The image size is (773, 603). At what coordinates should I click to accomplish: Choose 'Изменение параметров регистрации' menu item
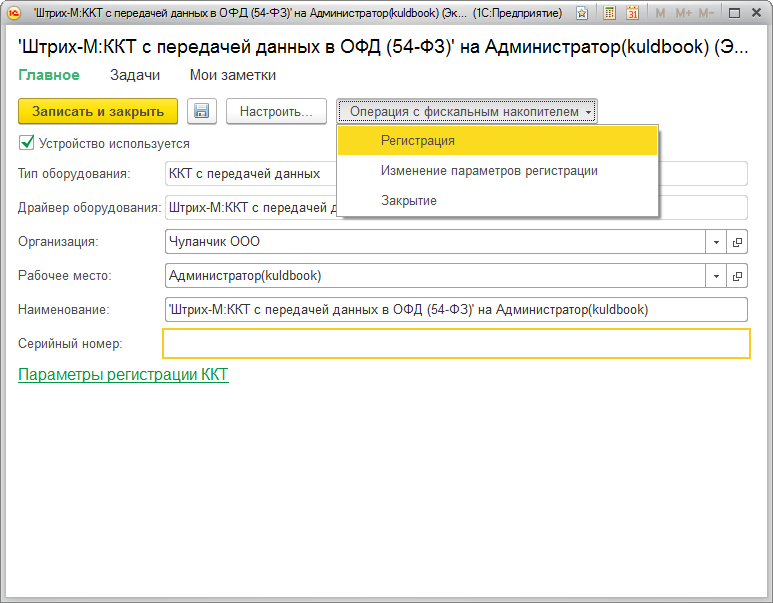[489, 171]
